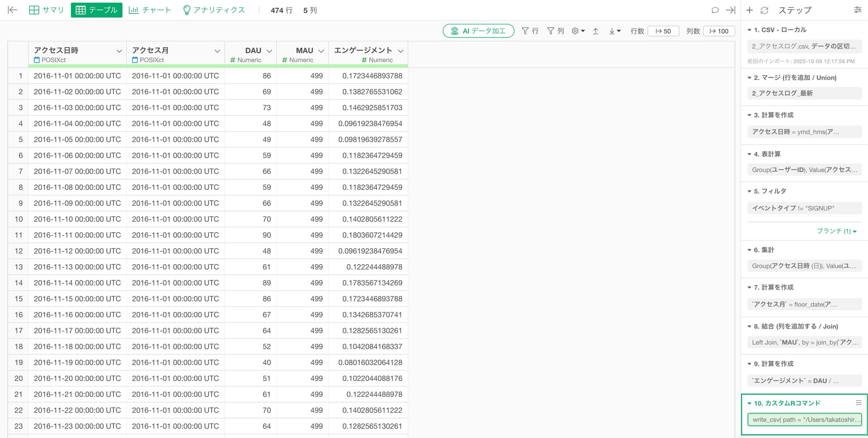Expand the アクセス日時 column header menu
Screen dimensions: 868x438
(x=119, y=51)
